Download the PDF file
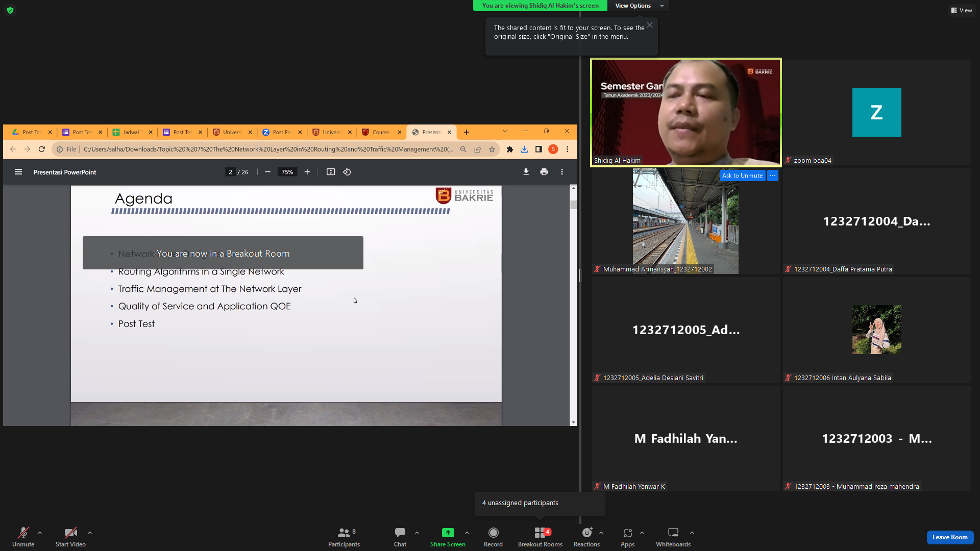980x551 pixels. click(526, 172)
